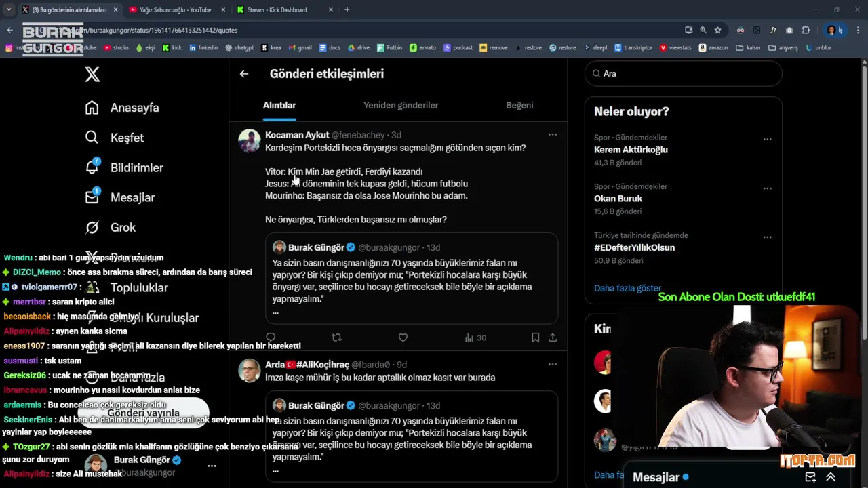
Task: Open Grok from the sidebar
Action: 111,227
